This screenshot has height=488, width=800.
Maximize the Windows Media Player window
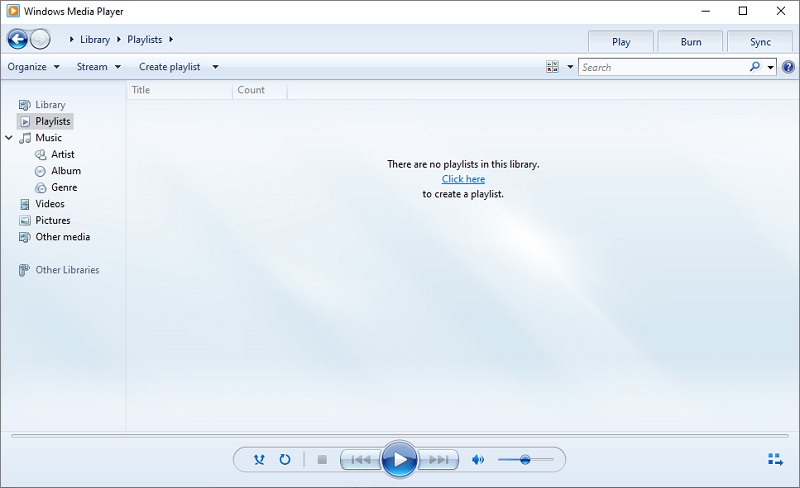[x=743, y=11]
